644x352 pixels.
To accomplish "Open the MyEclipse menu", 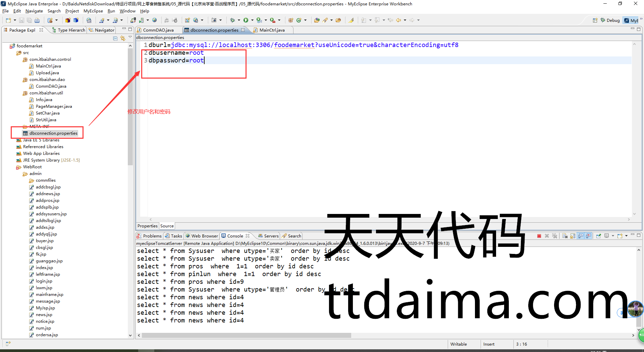I will (93, 11).
